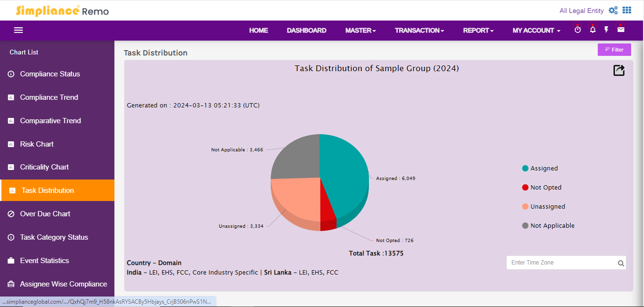Viewport: 644px width, 307px height.
Task: Open the MY ACCOUNT dropdown
Action: pyautogui.click(x=536, y=30)
